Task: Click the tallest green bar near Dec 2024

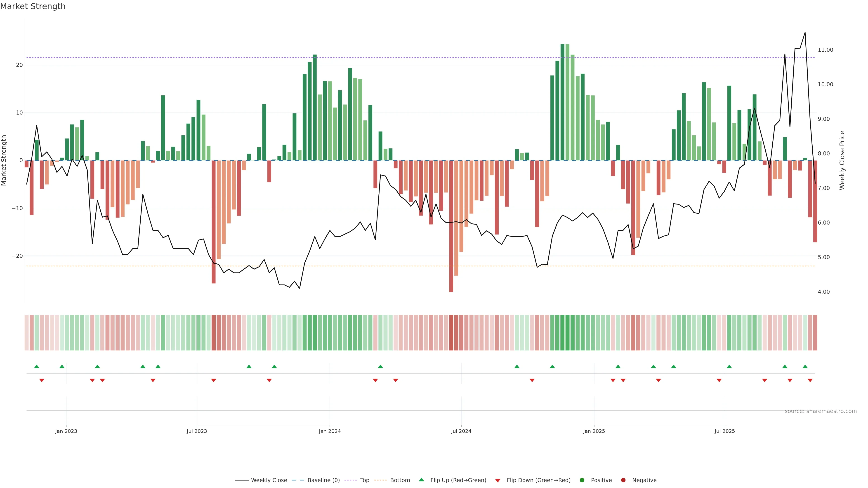Action: tap(562, 101)
